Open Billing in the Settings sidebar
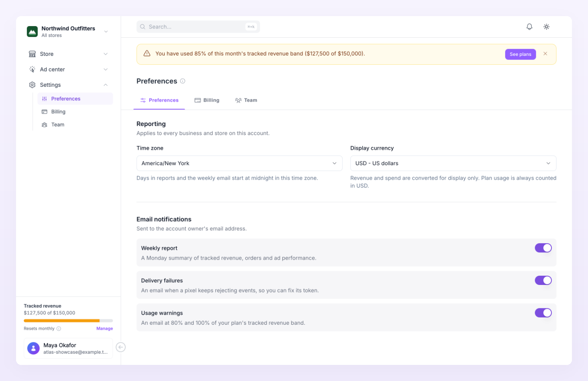 [75, 112]
